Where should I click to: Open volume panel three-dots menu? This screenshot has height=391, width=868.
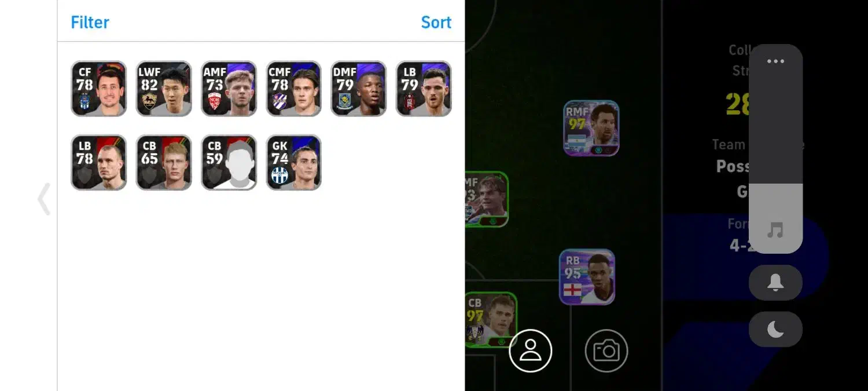(775, 61)
